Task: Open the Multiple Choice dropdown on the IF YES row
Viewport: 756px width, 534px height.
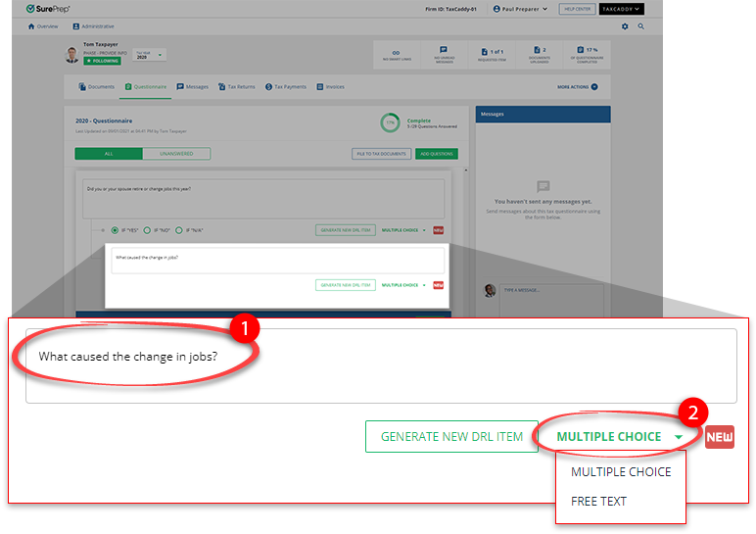Action: tap(403, 230)
